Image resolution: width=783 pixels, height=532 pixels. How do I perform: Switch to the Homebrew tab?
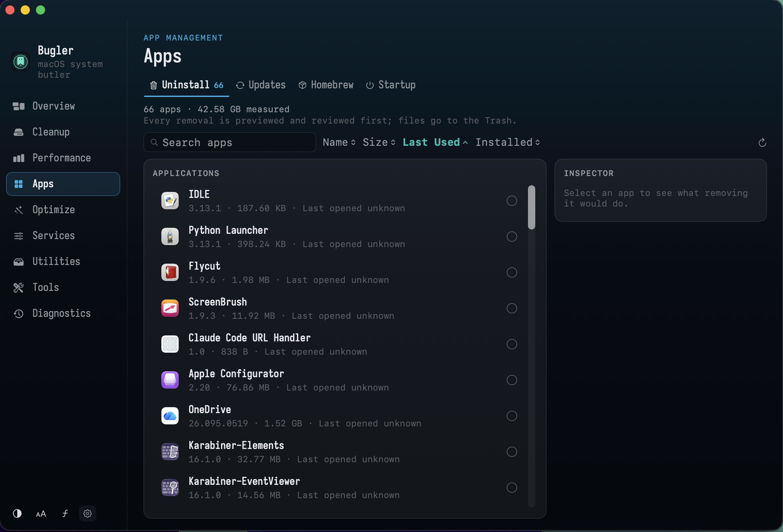pyautogui.click(x=326, y=85)
